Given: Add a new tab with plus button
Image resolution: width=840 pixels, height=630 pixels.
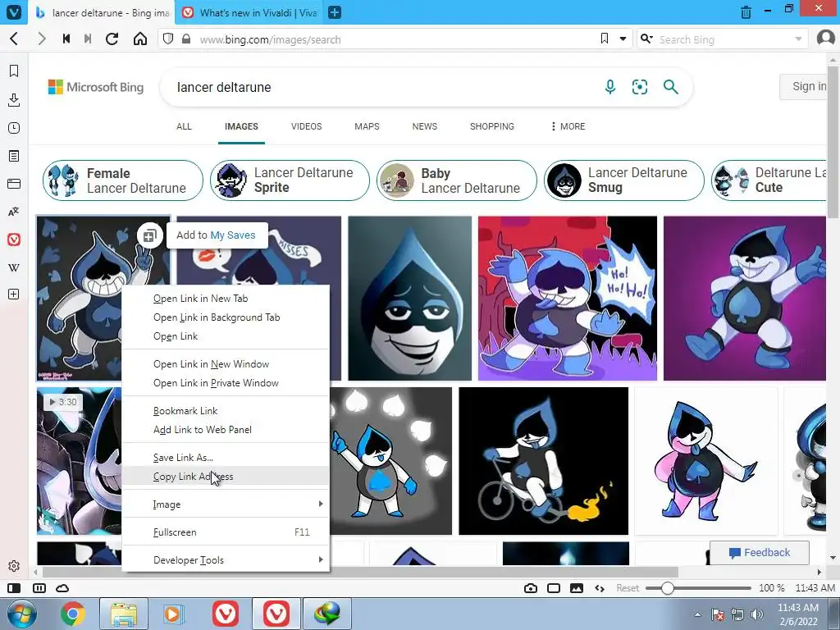Looking at the screenshot, I should (335, 11).
